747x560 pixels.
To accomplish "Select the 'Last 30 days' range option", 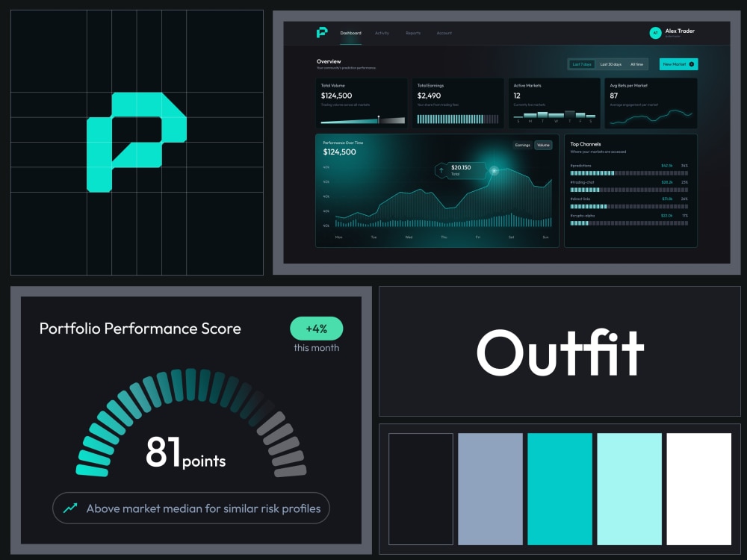I will 611,64.
